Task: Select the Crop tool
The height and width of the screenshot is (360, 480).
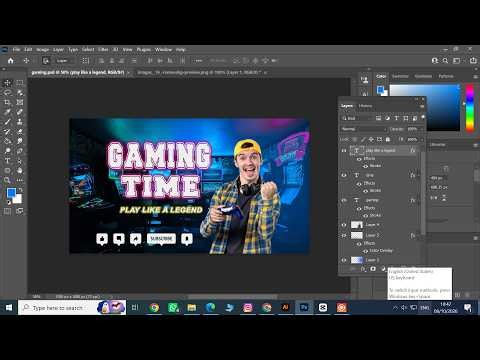Action: point(8,102)
